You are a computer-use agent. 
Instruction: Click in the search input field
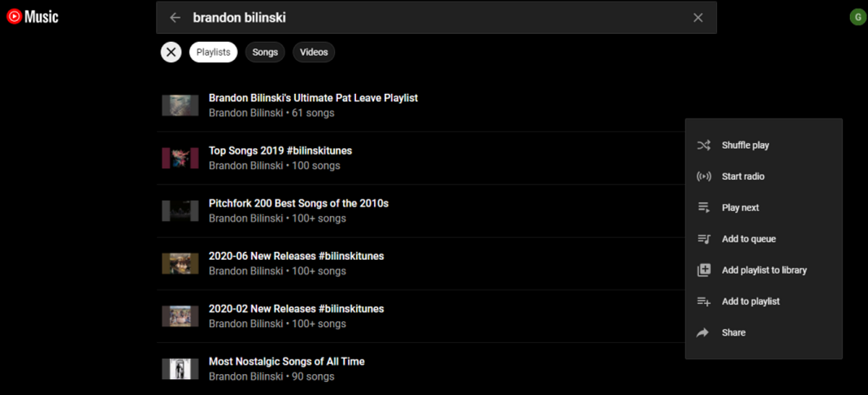[x=434, y=17]
